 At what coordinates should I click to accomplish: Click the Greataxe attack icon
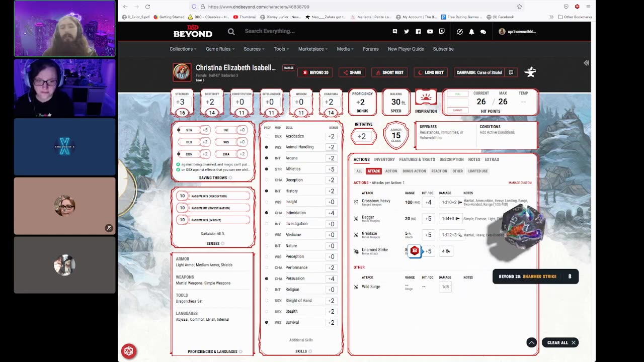[x=356, y=235]
